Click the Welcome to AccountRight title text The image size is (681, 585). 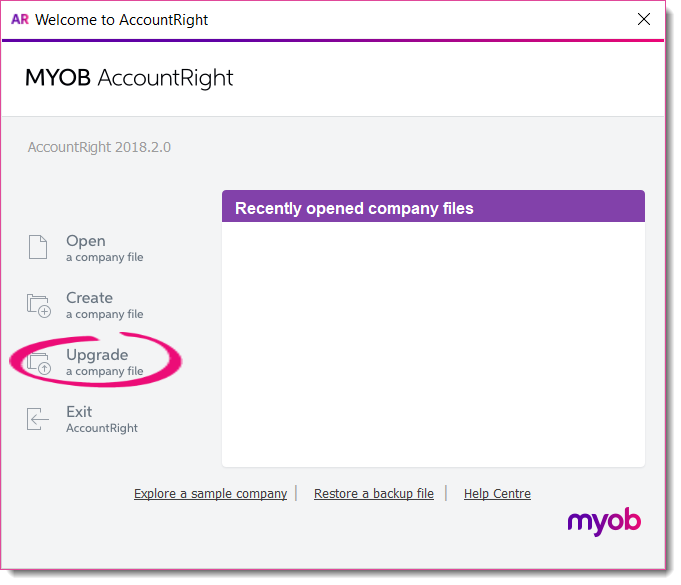(x=122, y=20)
